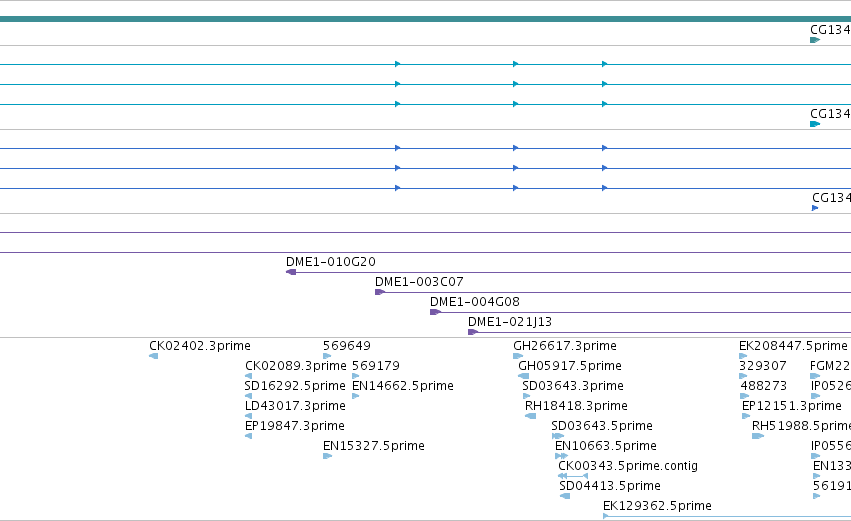Click the arrow glyph under 569179
The image size is (851, 521).
click(x=355, y=376)
